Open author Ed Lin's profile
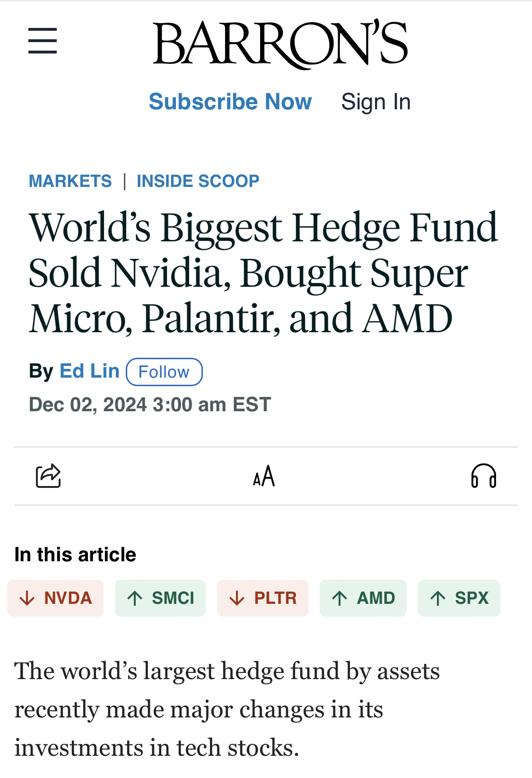Image resolution: width=532 pixels, height=778 pixels. (89, 371)
